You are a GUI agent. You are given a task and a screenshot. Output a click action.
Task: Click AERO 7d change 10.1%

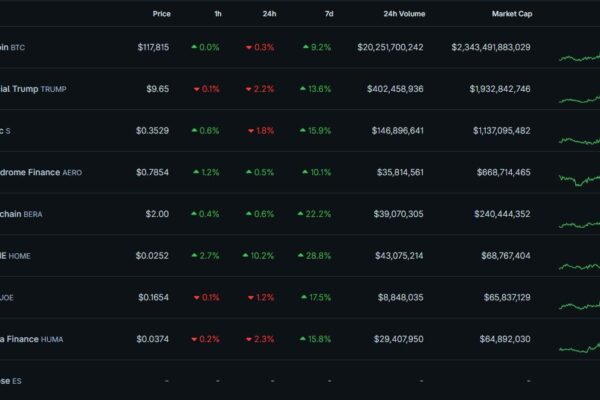(x=316, y=173)
